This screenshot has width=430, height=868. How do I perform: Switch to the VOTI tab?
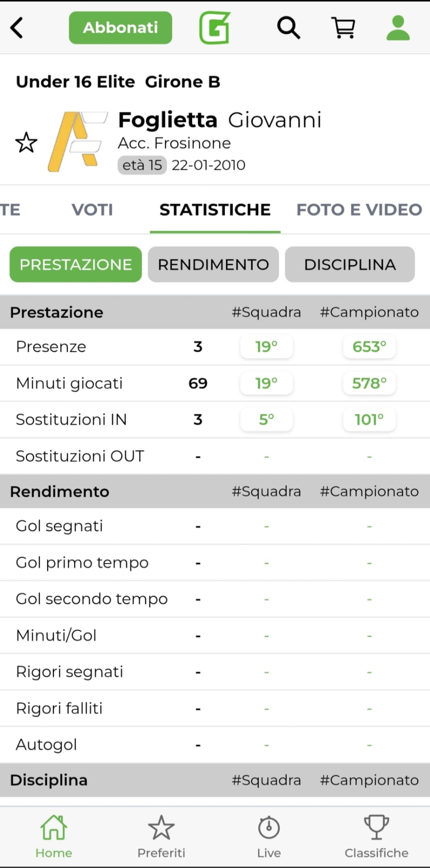tap(92, 210)
